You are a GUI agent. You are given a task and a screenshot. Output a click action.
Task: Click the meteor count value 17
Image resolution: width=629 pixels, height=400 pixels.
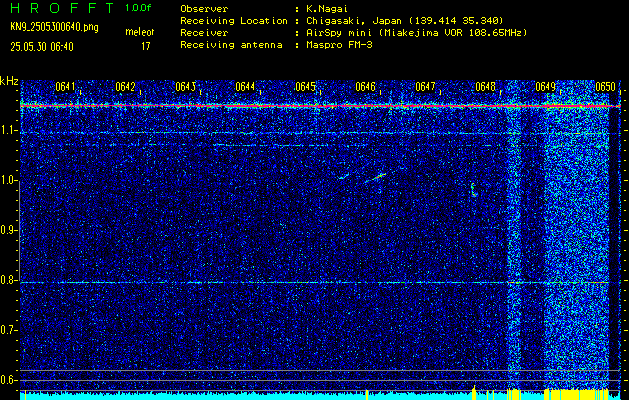pyautogui.click(x=146, y=47)
